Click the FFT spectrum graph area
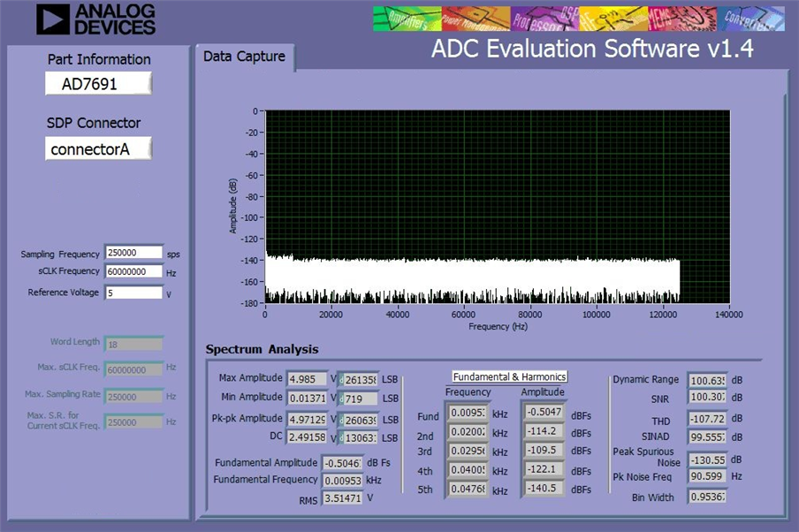 (x=498, y=207)
